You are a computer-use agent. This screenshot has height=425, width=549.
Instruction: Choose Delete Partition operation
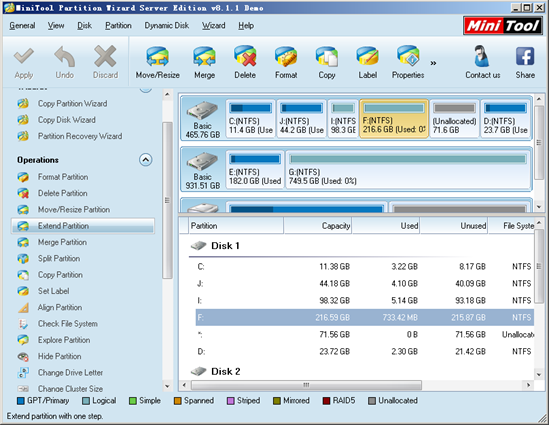tap(62, 193)
